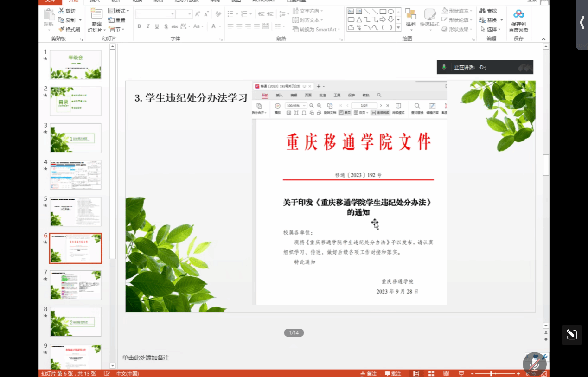
Task: Select slide 7 thumbnail in panel
Action: 76,285
